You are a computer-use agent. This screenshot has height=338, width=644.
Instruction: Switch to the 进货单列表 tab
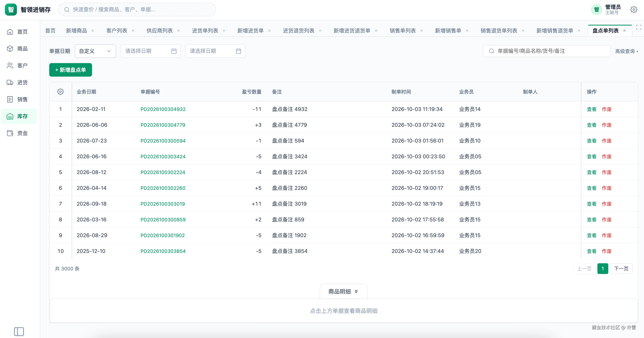click(x=205, y=31)
